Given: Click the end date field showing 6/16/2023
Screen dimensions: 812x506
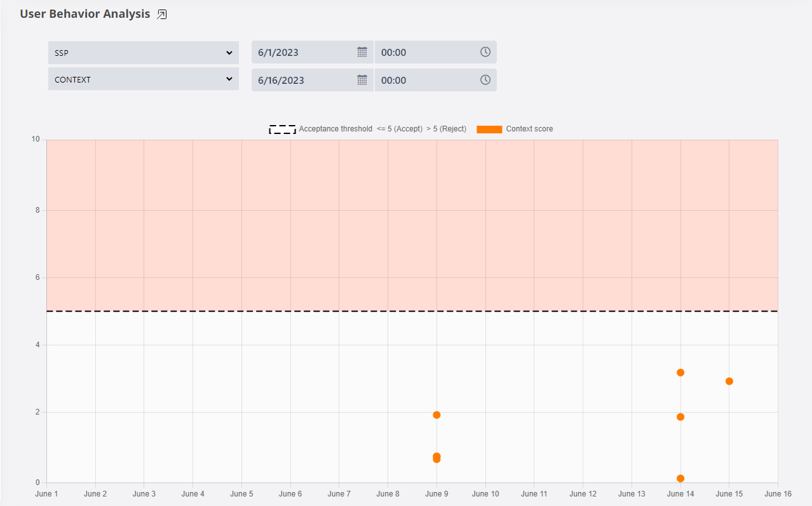Looking at the screenshot, I should [304, 80].
